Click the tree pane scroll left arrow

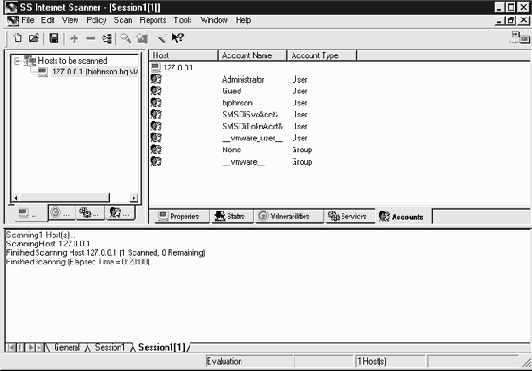pyautogui.click(x=16, y=198)
